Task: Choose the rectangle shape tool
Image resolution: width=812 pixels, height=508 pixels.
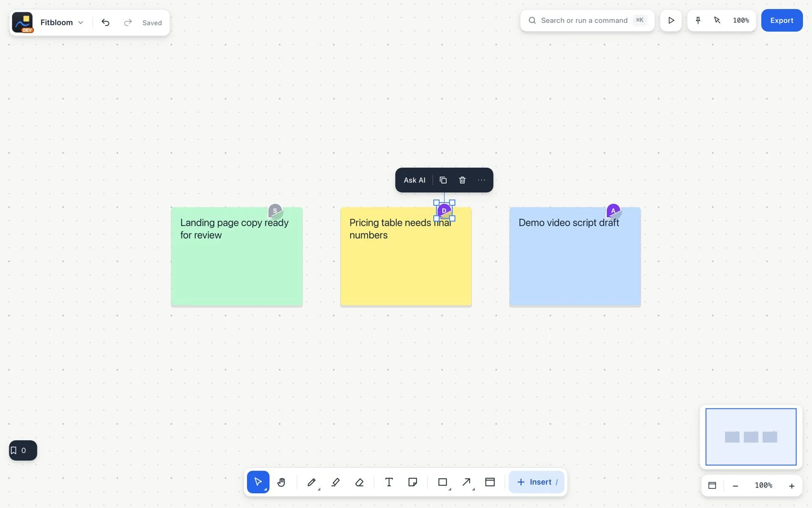Action: point(443,482)
